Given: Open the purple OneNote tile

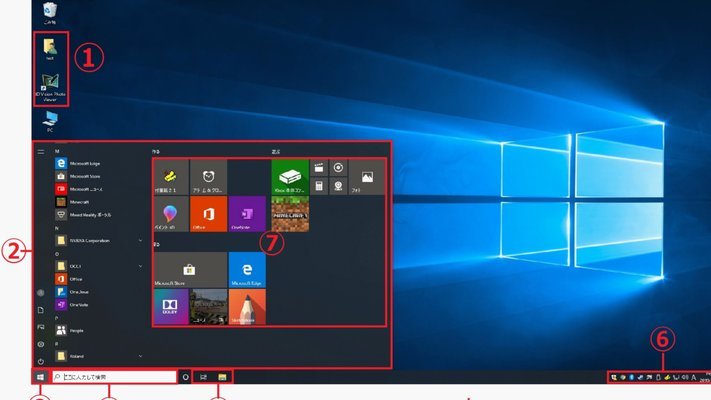Looking at the screenshot, I should pos(247,214).
